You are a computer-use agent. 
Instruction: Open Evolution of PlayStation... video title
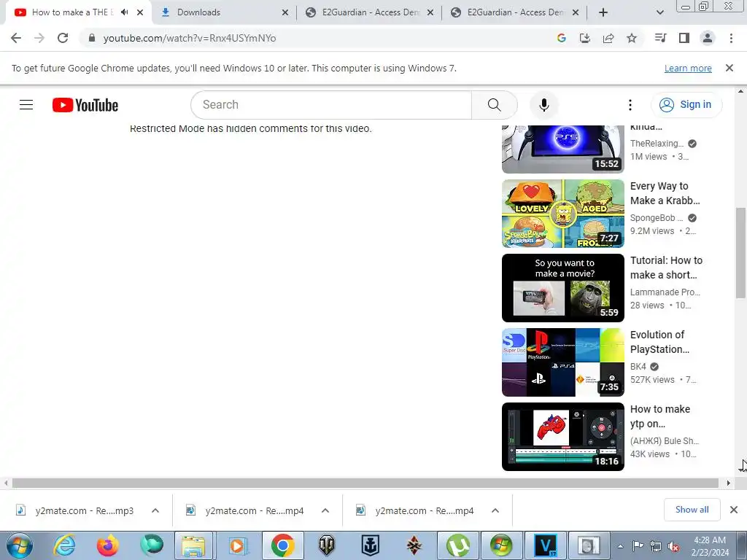point(659,342)
